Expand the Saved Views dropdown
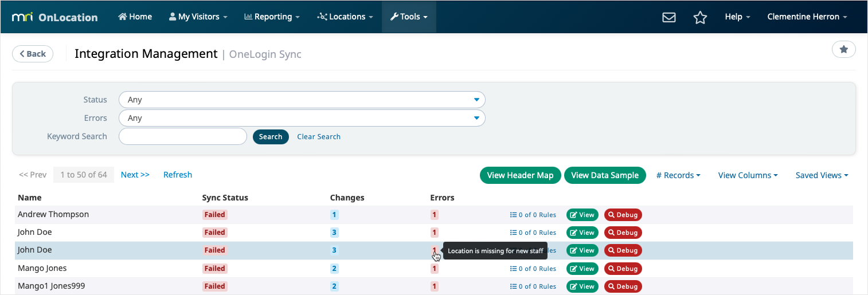868x295 pixels. [822, 175]
